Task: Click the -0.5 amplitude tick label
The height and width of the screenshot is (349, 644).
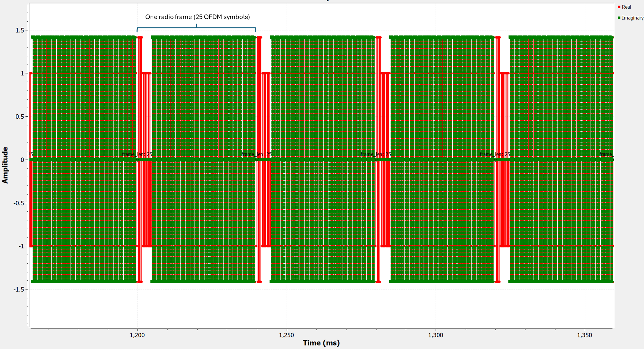Action: click(19, 203)
